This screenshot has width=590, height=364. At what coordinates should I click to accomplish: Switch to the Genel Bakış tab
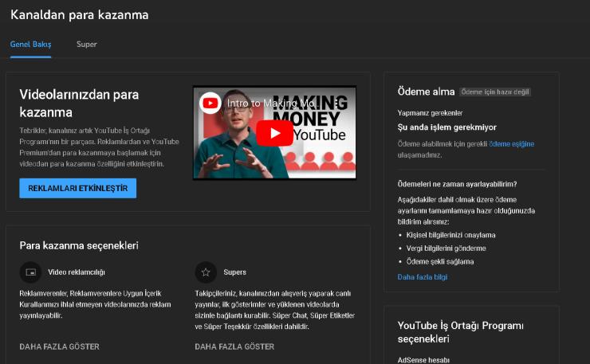30,45
